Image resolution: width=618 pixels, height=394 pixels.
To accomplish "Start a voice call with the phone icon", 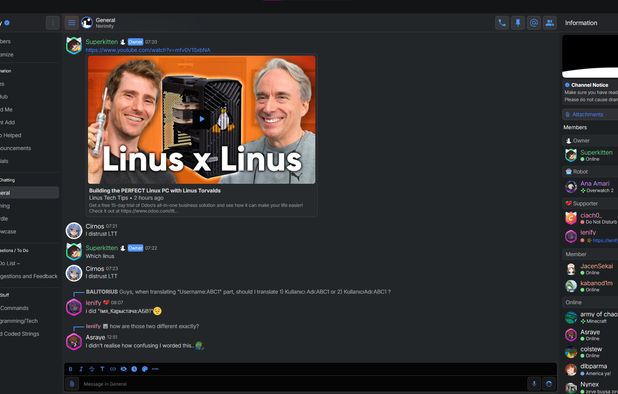I will [502, 23].
